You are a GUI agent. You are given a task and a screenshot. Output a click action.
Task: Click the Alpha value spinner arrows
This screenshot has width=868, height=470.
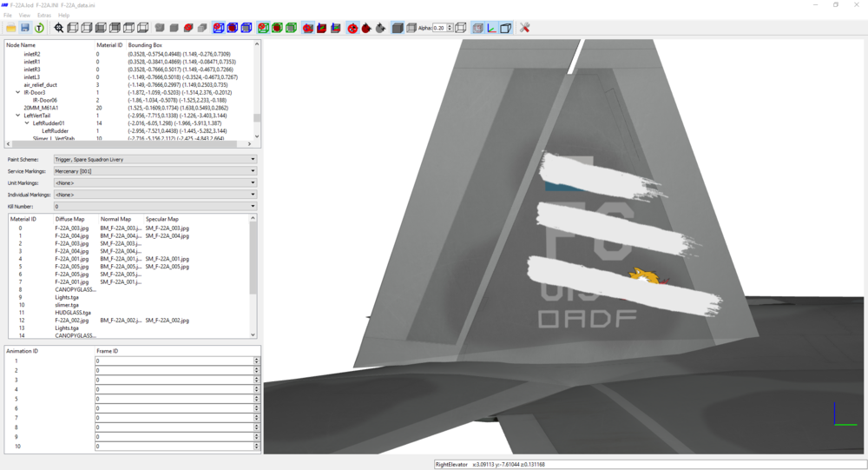[450, 28]
